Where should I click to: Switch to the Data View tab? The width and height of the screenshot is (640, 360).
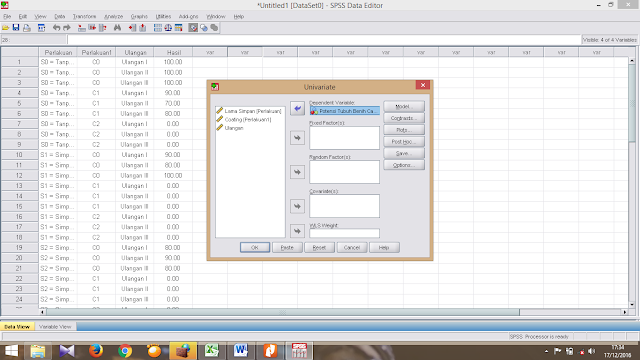pos(17,327)
